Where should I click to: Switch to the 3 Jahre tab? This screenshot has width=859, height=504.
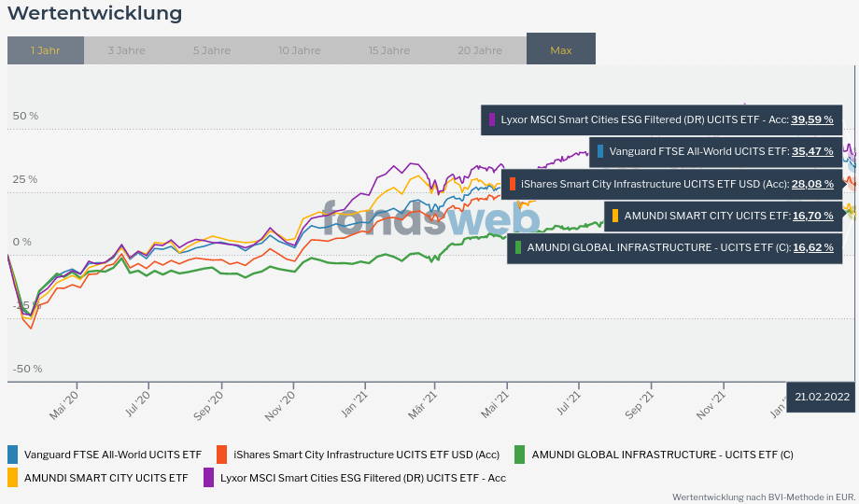pos(126,50)
